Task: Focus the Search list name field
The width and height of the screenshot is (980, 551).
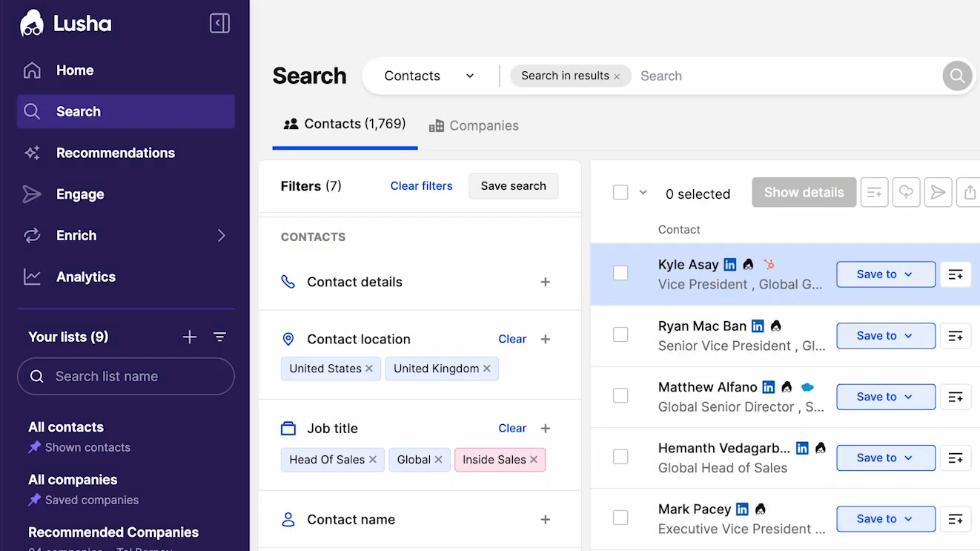Action: [126, 377]
